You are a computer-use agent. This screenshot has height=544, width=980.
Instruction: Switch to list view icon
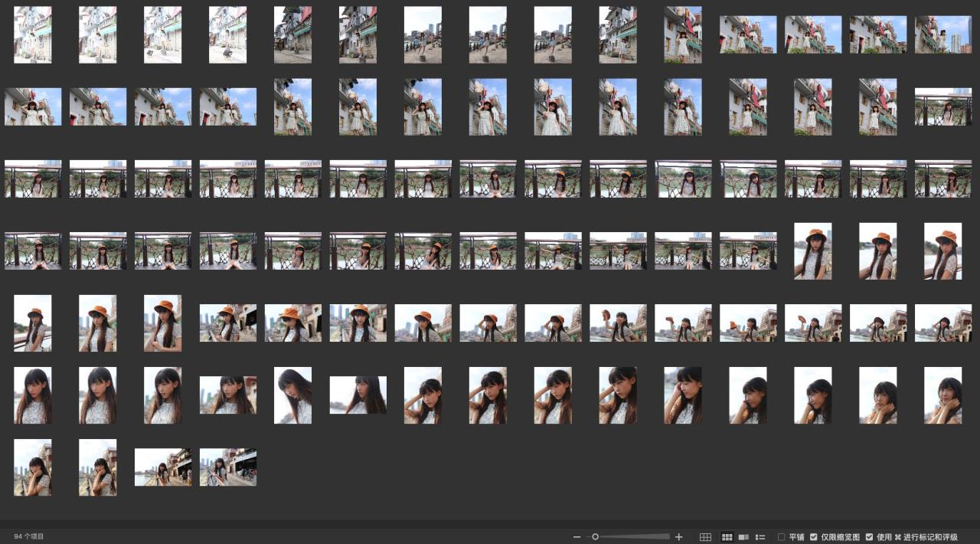(760, 537)
